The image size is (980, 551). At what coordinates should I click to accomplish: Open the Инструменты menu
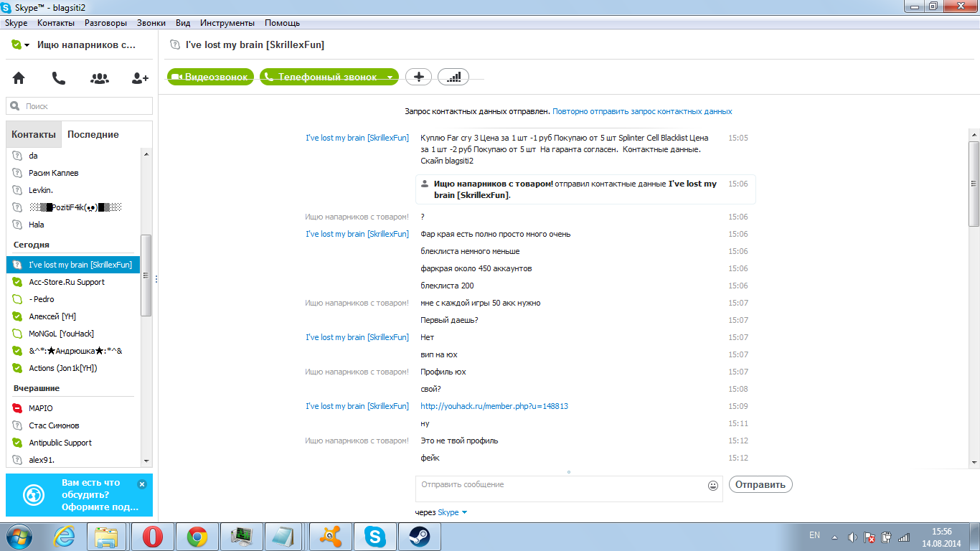[x=228, y=23]
